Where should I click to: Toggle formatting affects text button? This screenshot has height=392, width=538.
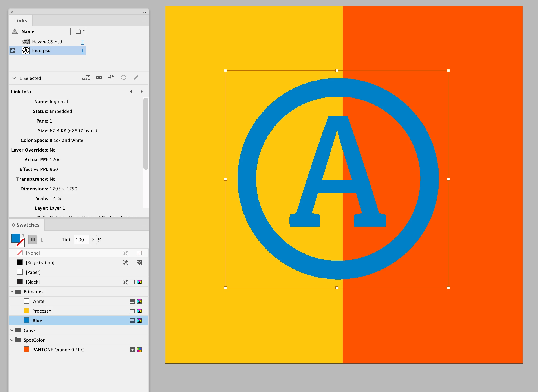tap(42, 240)
